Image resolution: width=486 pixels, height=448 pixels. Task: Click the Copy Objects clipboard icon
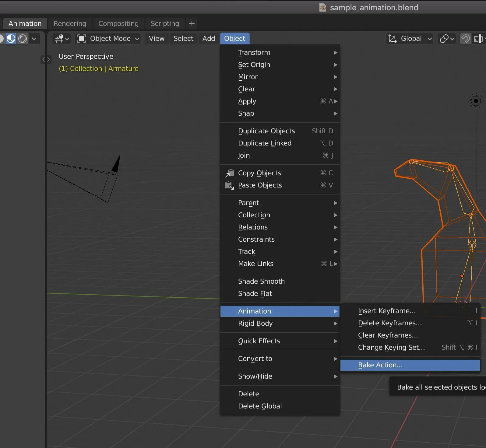229,173
